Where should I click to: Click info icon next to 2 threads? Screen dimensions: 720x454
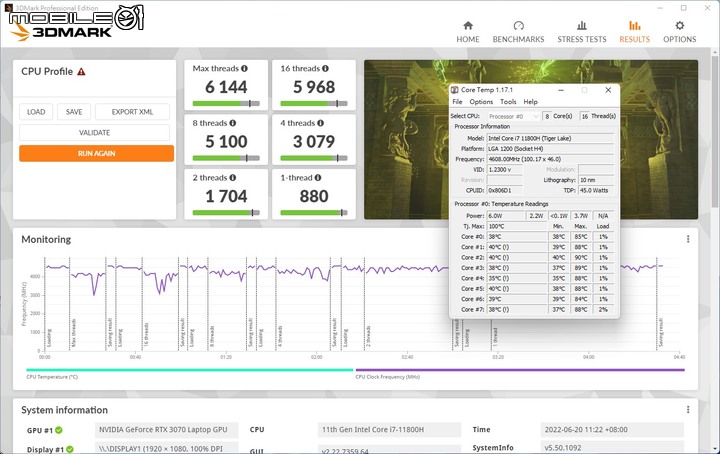pyautogui.click(x=233, y=178)
